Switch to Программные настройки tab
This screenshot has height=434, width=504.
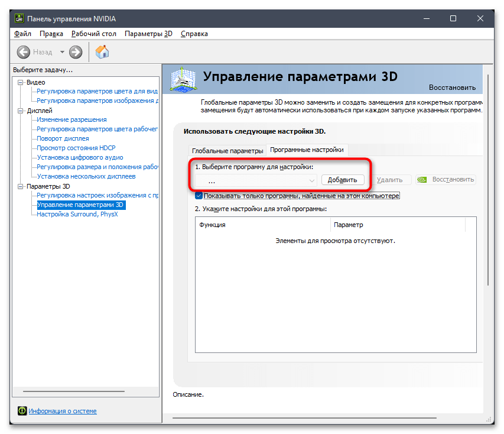(307, 150)
